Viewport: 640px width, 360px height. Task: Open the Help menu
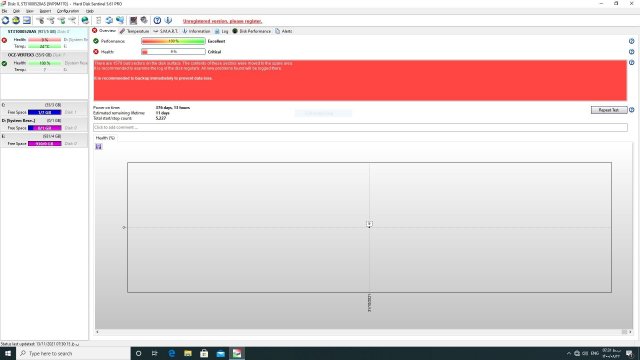coord(90,11)
